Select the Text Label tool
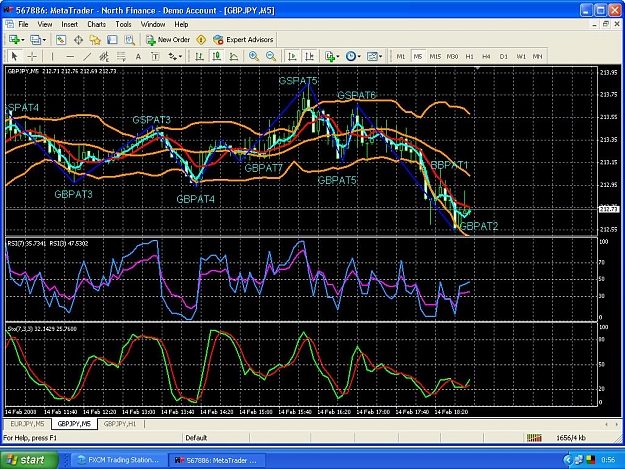The image size is (625, 469). point(155,57)
